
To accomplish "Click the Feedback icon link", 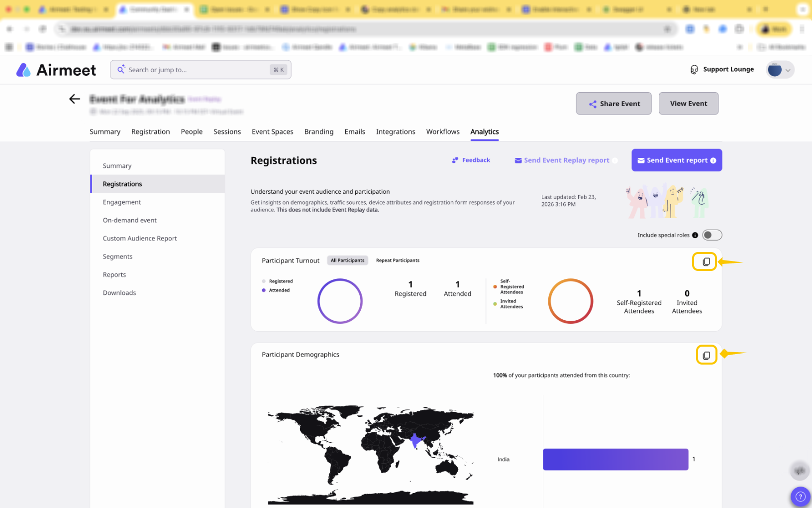I will click(455, 160).
